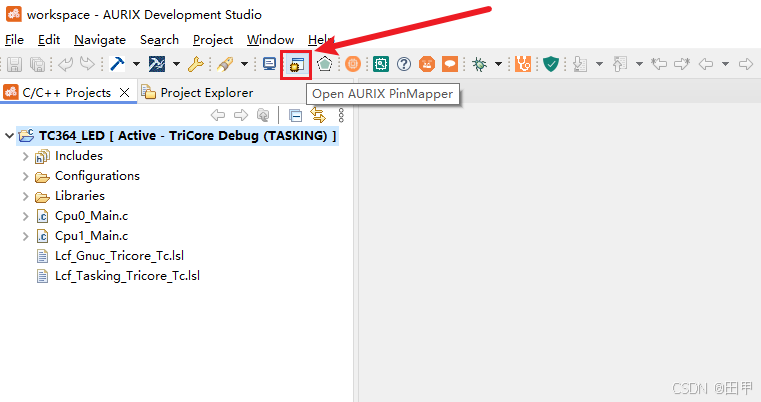Click the panel Back arrow icon
The width and height of the screenshot is (761, 402).
point(218,115)
